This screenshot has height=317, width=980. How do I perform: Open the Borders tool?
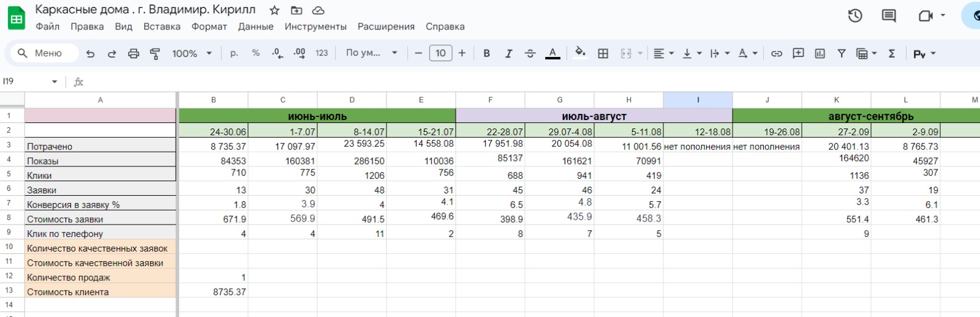click(603, 53)
